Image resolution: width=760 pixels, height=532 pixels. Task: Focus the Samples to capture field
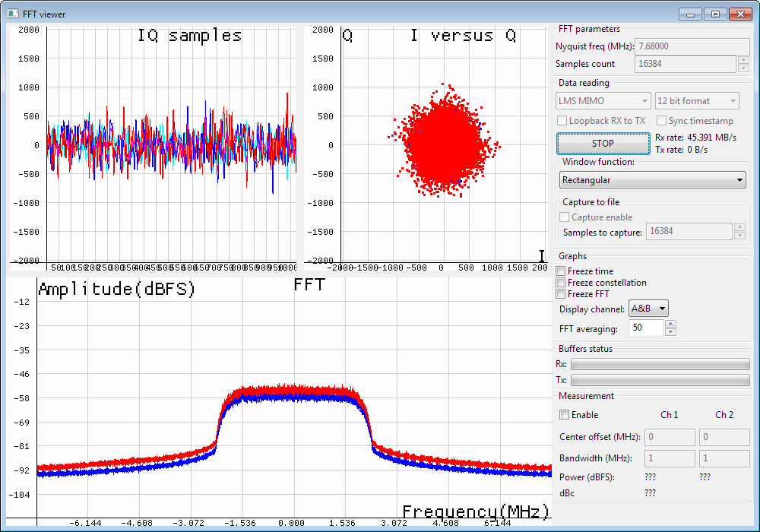pyautogui.click(x=689, y=231)
